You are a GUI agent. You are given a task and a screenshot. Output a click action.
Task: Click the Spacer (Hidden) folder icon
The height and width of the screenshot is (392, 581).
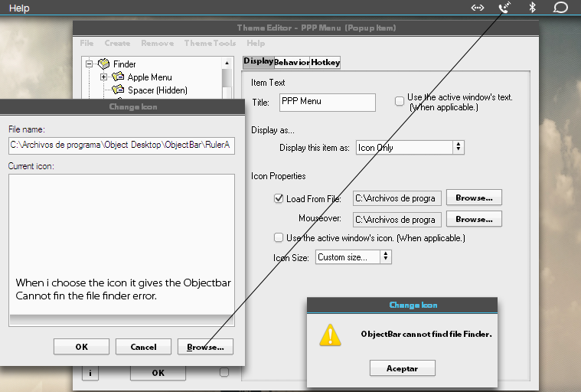tap(118, 90)
